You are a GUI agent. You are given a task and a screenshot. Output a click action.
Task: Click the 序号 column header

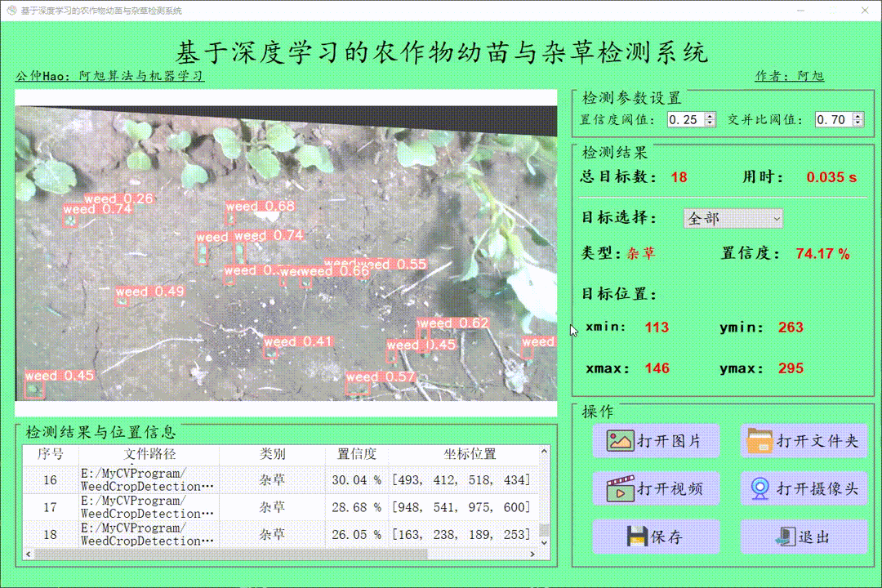50,454
